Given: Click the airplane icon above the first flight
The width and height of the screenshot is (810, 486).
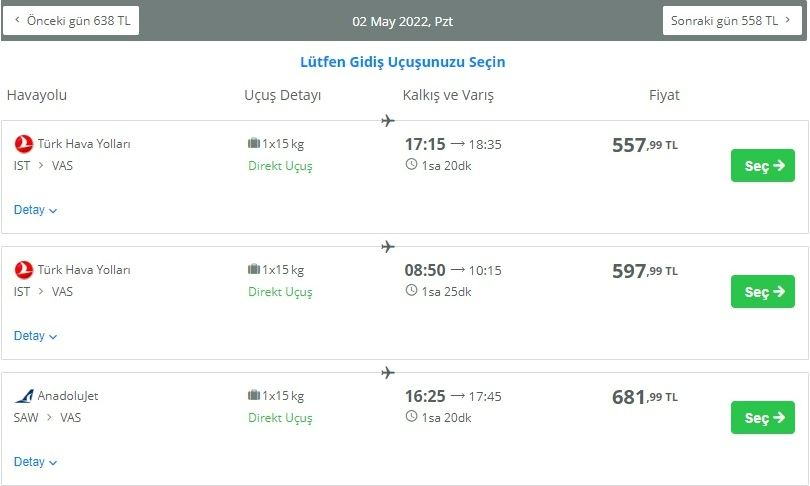Looking at the screenshot, I should [x=388, y=121].
